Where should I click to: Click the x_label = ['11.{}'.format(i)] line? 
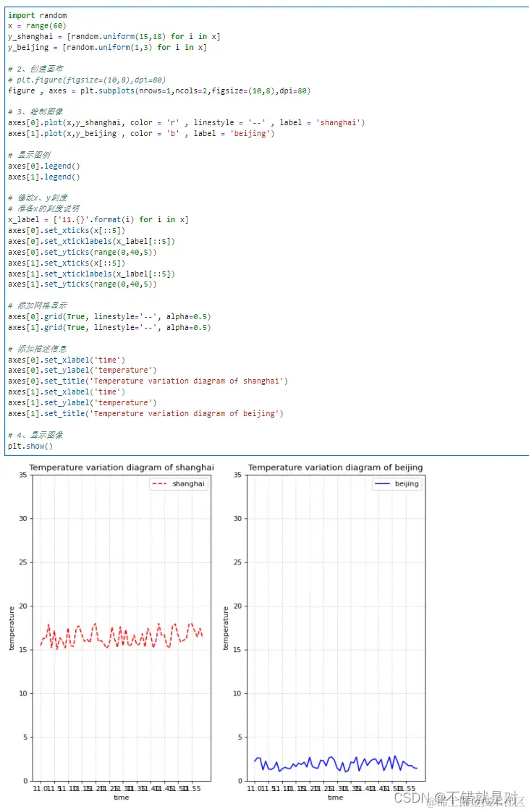click(x=98, y=219)
